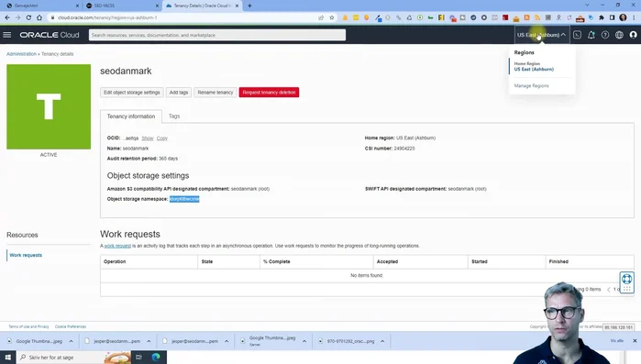Viewport: 641px width, 364px height.
Task: Open the Oracle Cloud hamburger navigation menu
Action: 7,35
